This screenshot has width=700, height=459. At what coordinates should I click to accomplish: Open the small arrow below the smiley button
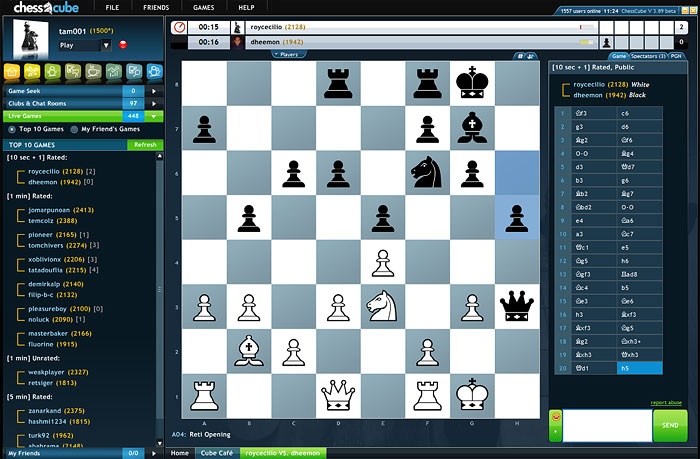(556, 434)
